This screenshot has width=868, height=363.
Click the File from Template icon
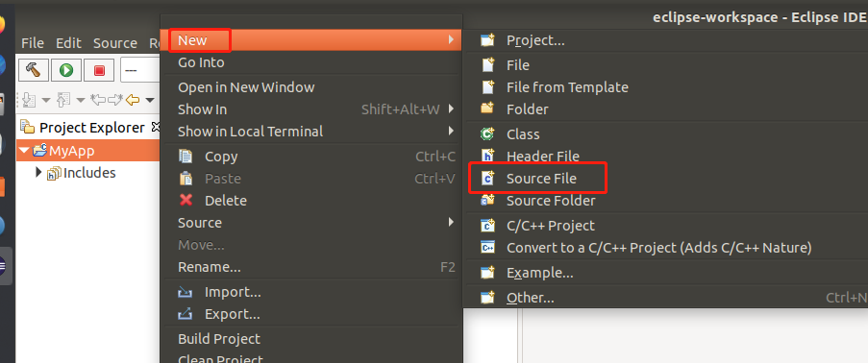coord(487,86)
